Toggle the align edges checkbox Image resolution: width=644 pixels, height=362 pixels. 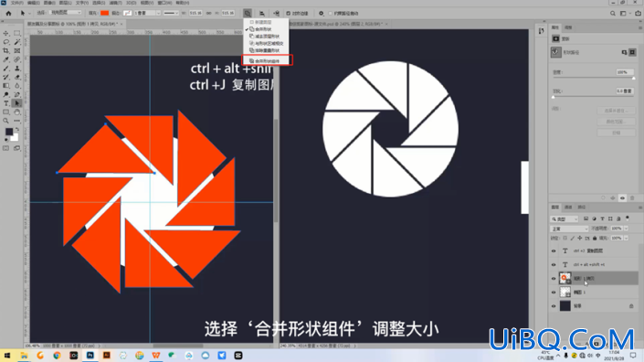click(x=288, y=13)
